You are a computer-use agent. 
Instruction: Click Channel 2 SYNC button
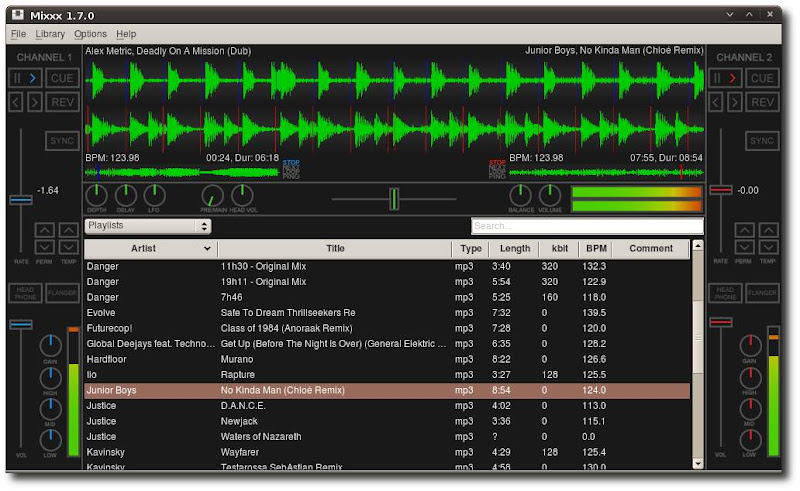[762, 141]
